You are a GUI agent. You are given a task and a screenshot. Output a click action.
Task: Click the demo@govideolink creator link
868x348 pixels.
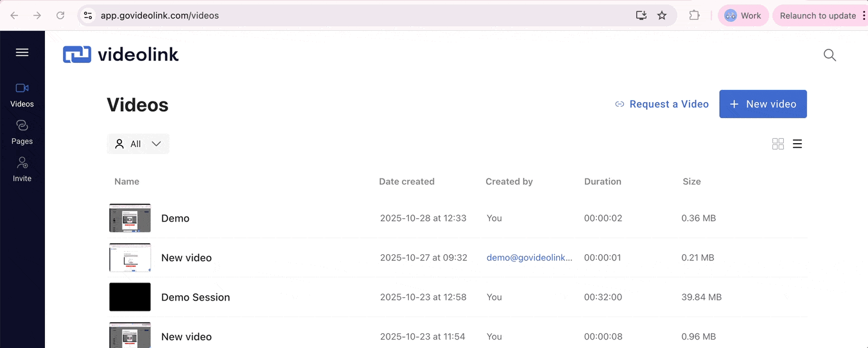pyautogui.click(x=529, y=257)
